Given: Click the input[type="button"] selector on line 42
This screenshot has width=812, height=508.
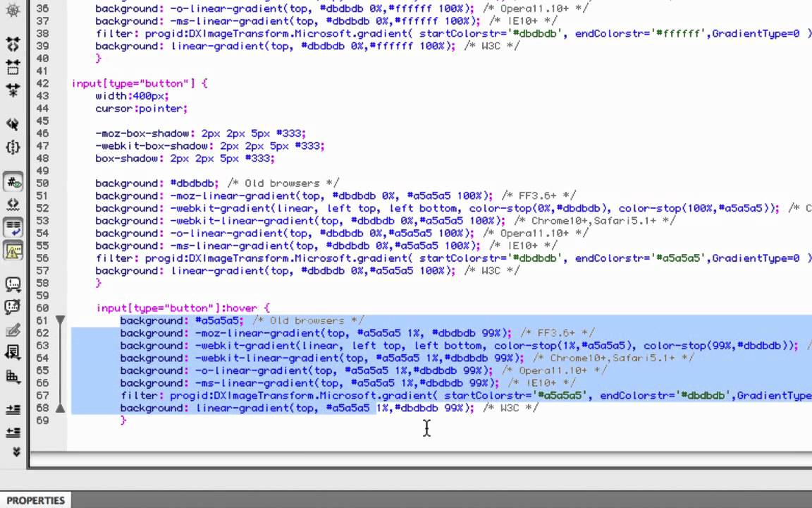Looking at the screenshot, I should (x=134, y=83).
